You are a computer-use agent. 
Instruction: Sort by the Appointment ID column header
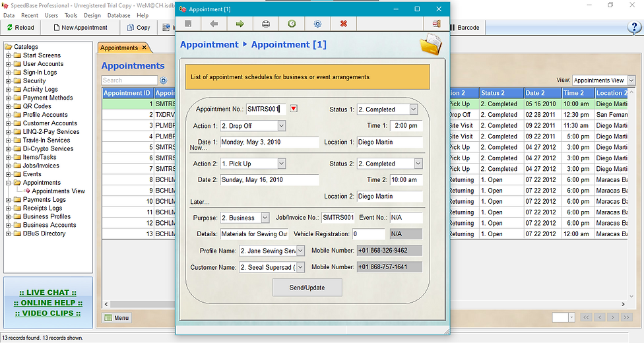pos(128,93)
